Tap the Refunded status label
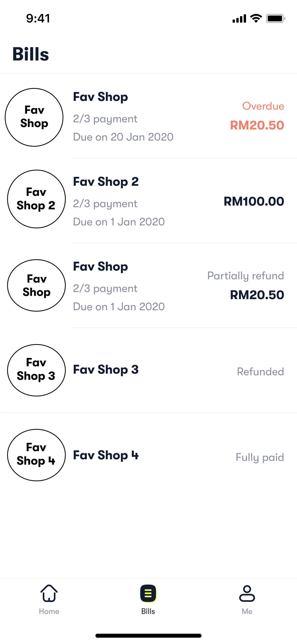Viewport: 297px width, 644px height. point(260,372)
